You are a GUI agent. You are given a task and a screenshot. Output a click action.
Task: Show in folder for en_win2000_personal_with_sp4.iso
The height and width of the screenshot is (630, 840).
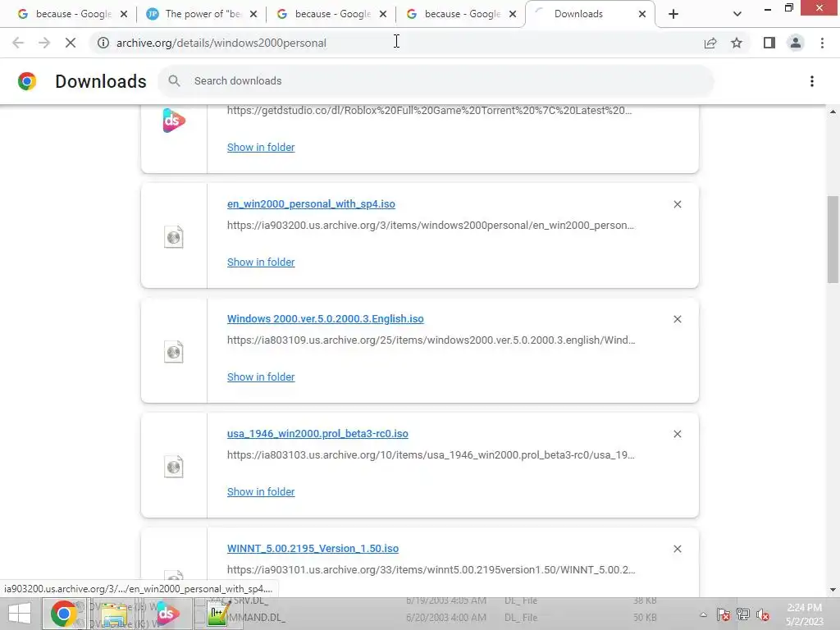click(x=261, y=262)
